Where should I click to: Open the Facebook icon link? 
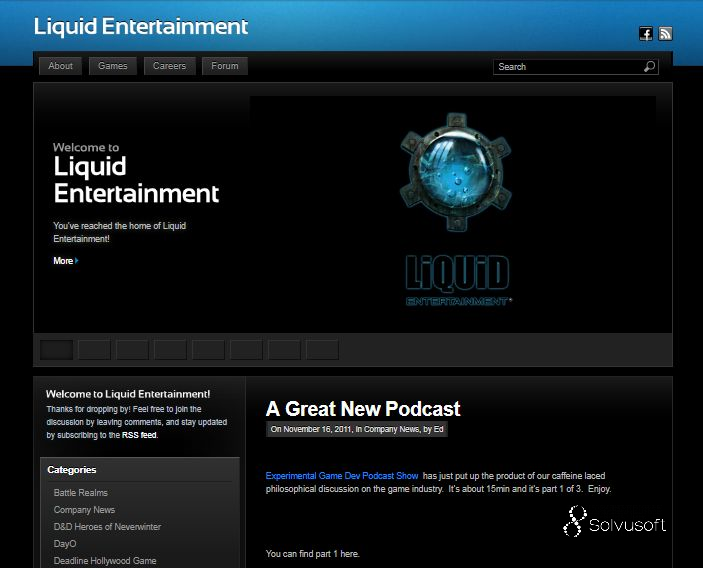(x=646, y=34)
